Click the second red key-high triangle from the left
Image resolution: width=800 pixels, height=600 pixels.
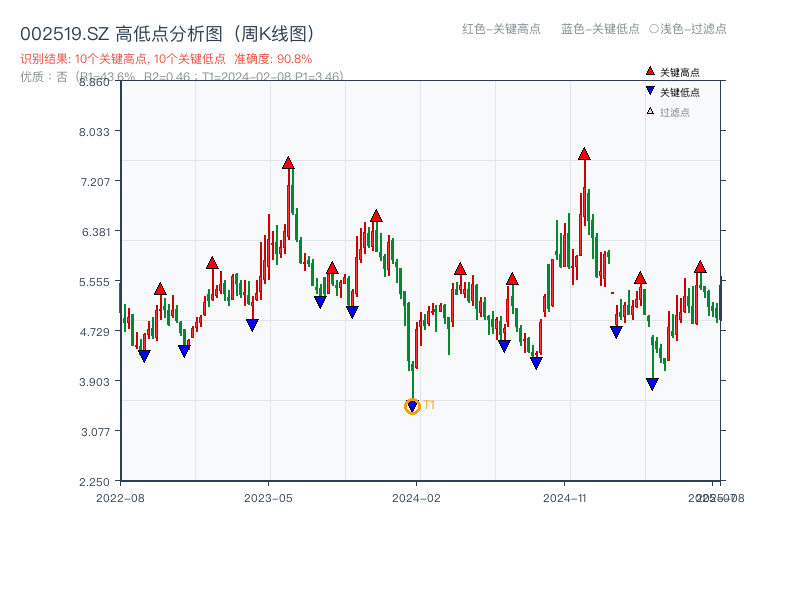[212, 263]
